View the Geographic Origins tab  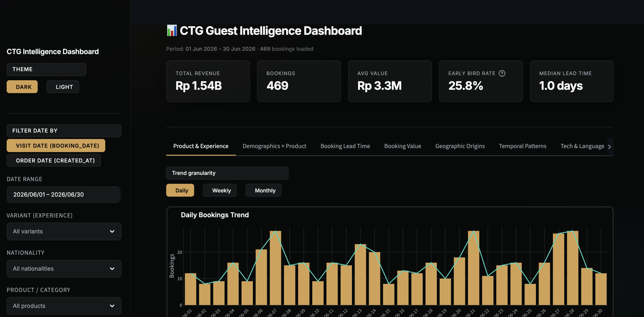point(460,146)
